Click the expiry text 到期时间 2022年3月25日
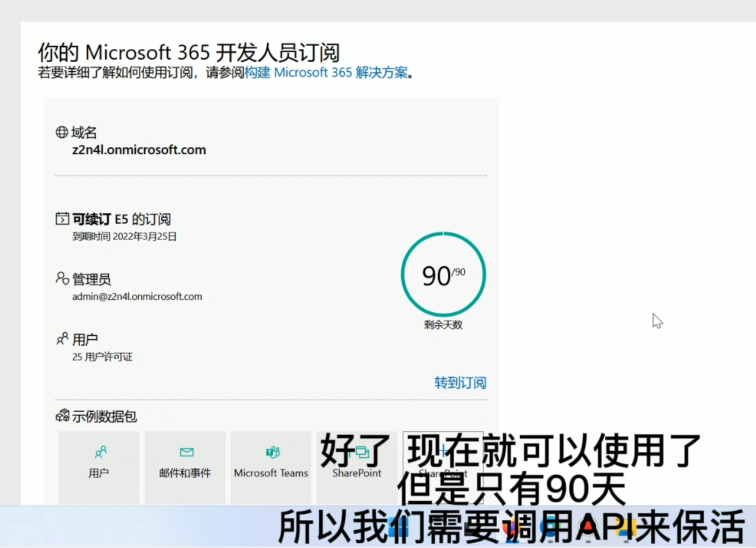Image resolution: width=756 pixels, height=548 pixels. pyautogui.click(x=124, y=237)
